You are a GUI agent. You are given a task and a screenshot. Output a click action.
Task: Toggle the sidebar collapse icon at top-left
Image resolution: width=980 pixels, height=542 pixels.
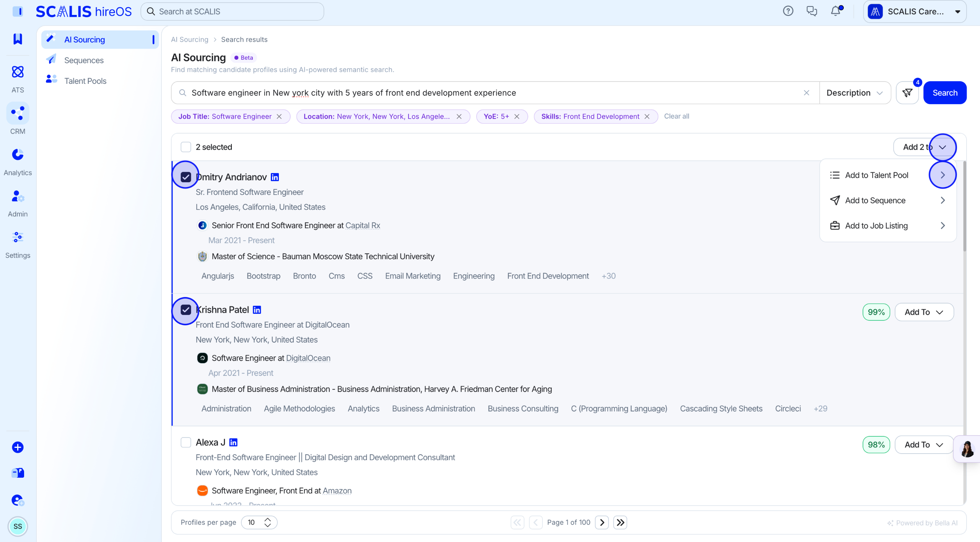[x=18, y=11]
